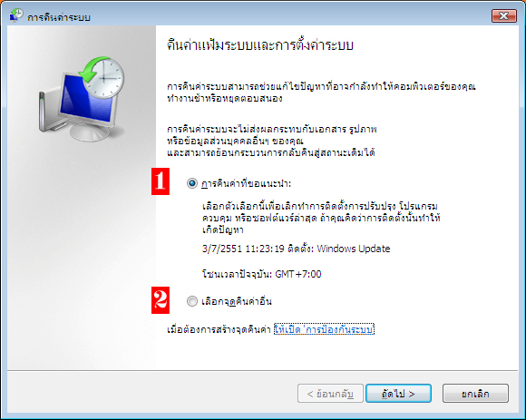
Task: Click the red number 1 marker
Action: (x=161, y=181)
